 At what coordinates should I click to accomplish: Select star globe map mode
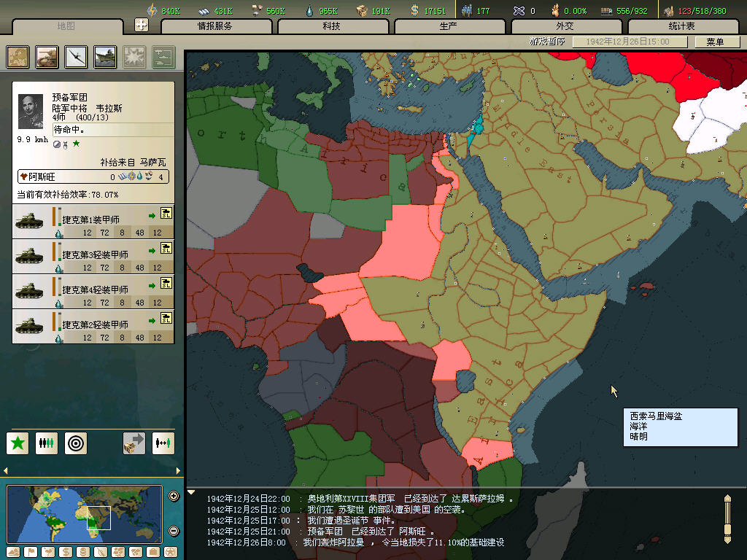point(171,552)
